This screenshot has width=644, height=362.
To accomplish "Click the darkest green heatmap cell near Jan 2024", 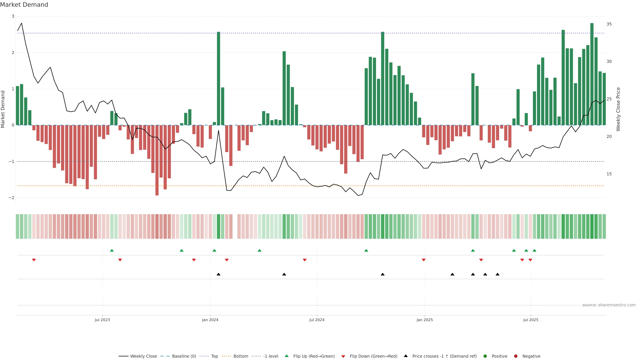I will click(219, 226).
